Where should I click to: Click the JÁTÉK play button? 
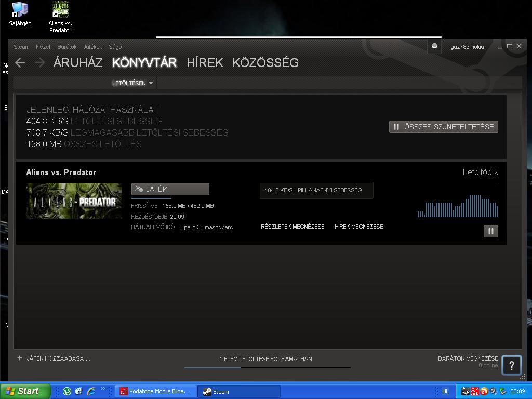[170, 189]
